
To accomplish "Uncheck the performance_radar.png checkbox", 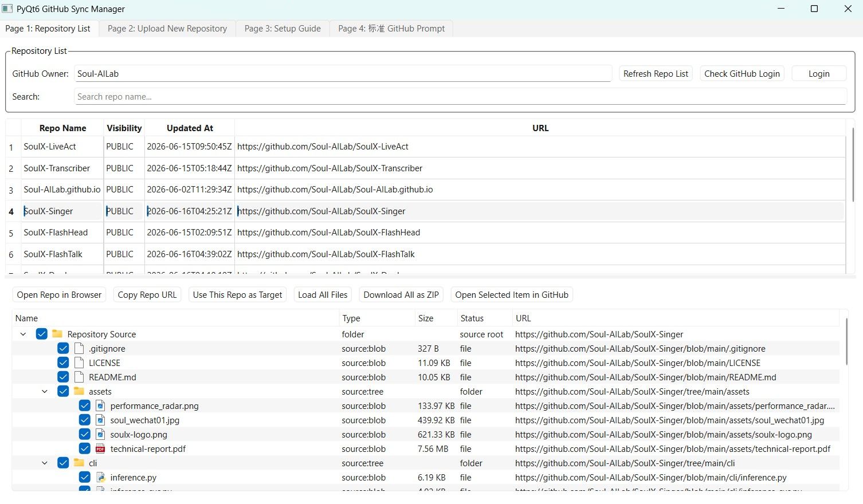I will pos(85,405).
